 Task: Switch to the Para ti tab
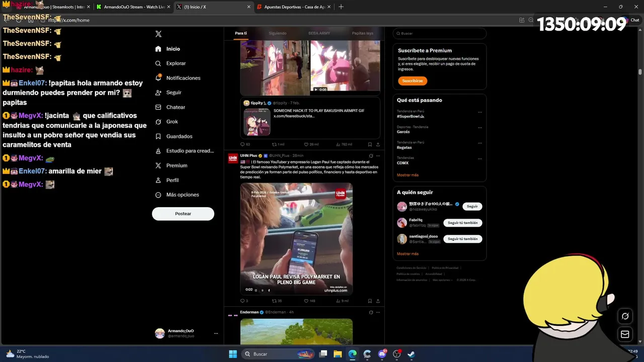click(241, 33)
